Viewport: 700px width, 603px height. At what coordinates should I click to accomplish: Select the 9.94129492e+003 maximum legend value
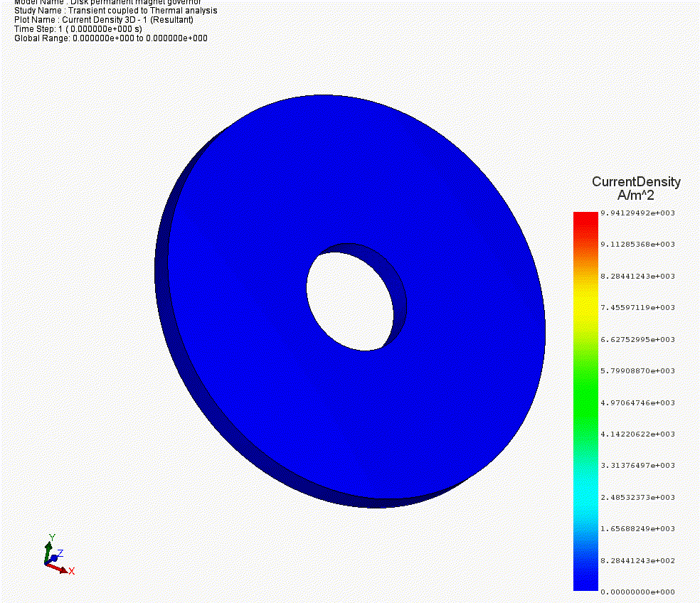click(637, 213)
